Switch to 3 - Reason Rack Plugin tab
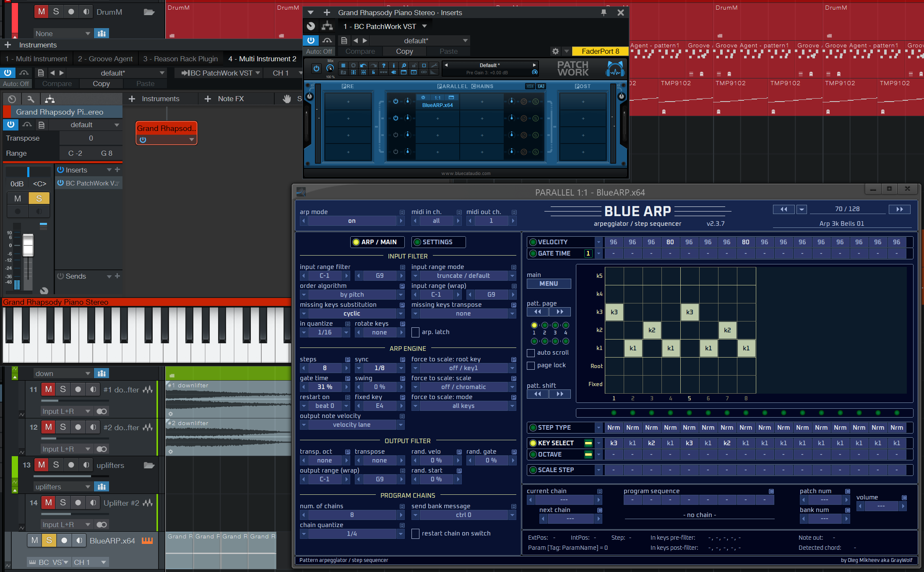 tap(180, 59)
